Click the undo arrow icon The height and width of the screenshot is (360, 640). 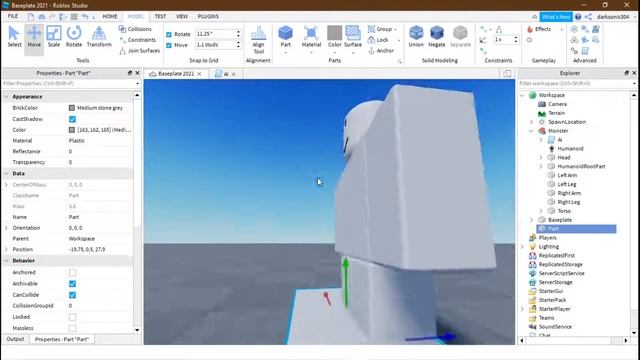tap(84, 17)
